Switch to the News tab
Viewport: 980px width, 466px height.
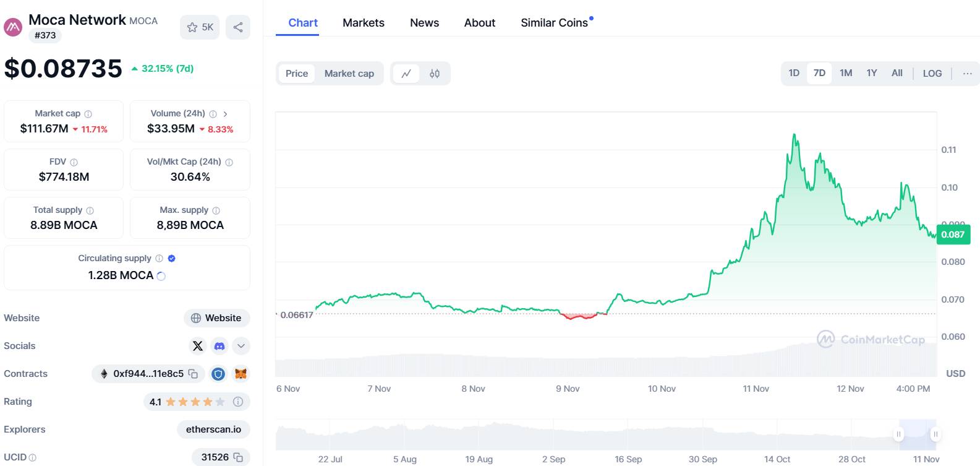coord(424,23)
